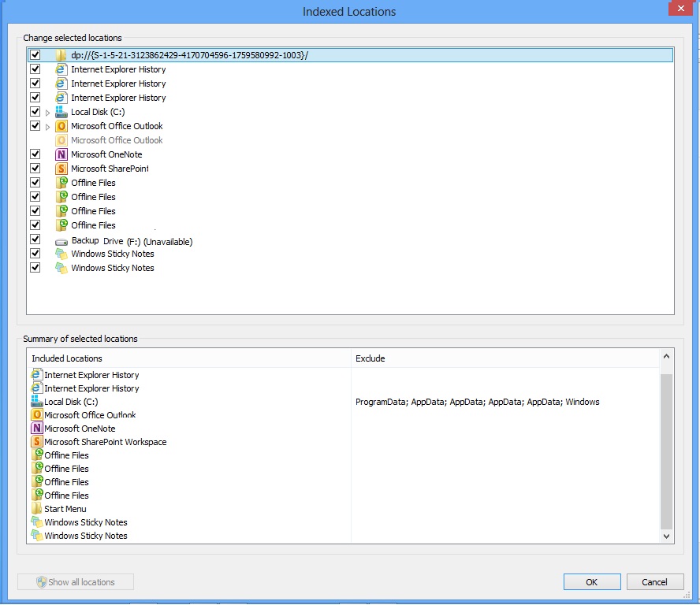The image size is (700, 605).
Task: Expand the Local Disk (C:) tree node
Action: (x=48, y=113)
